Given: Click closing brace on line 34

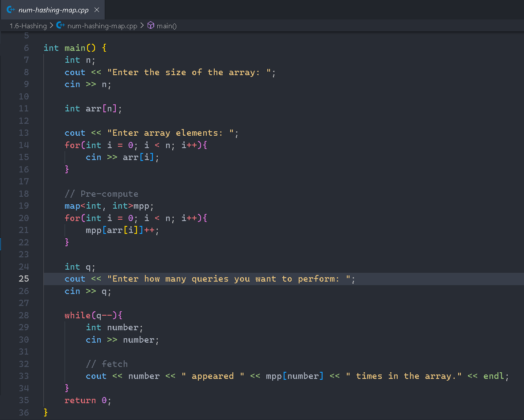Looking at the screenshot, I should (67, 388).
